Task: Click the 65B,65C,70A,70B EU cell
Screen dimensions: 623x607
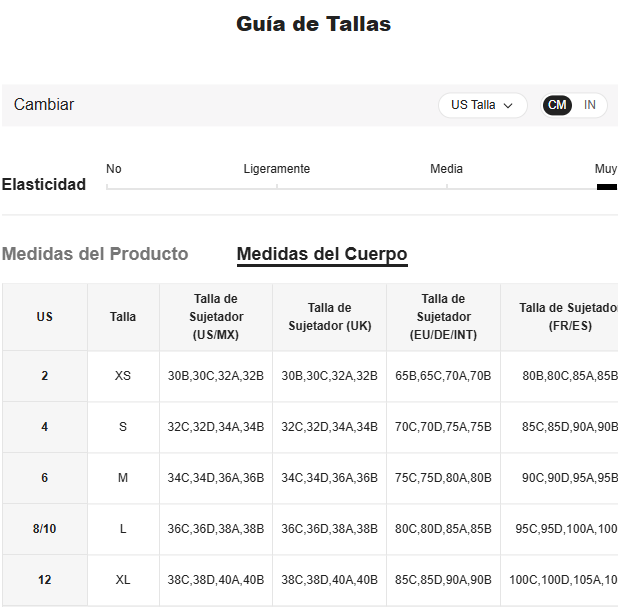Action: pyautogui.click(x=443, y=376)
